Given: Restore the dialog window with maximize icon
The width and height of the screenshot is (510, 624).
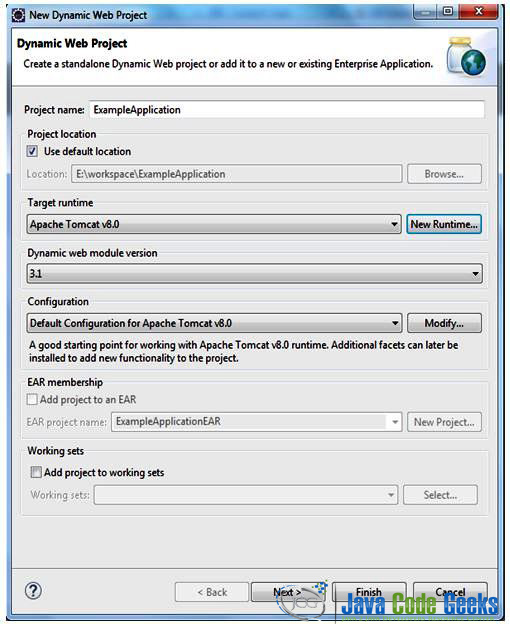Looking at the screenshot, I should 448,11.
